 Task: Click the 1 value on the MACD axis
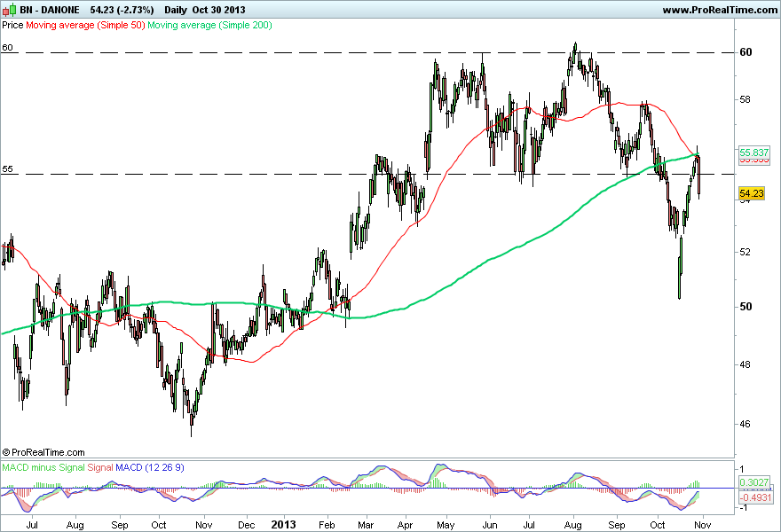[x=742, y=469]
